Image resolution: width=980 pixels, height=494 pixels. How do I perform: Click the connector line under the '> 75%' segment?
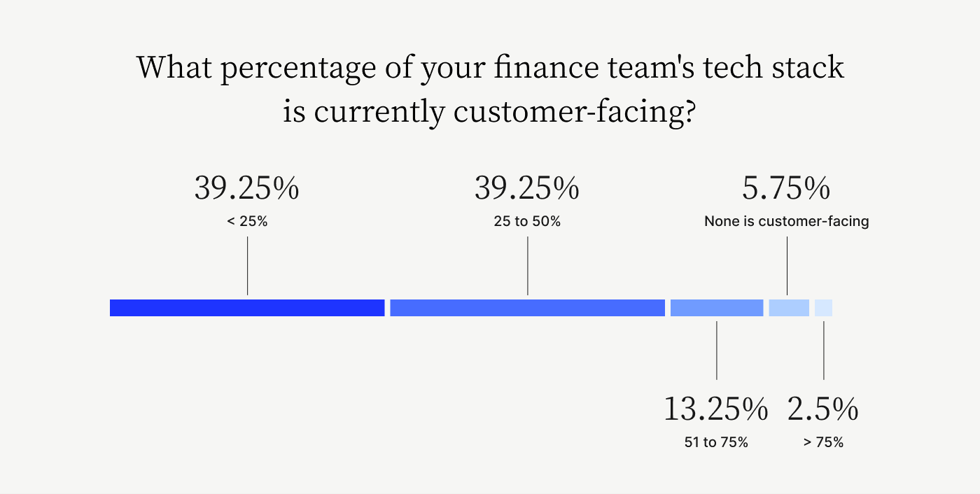[x=823, y=351]
